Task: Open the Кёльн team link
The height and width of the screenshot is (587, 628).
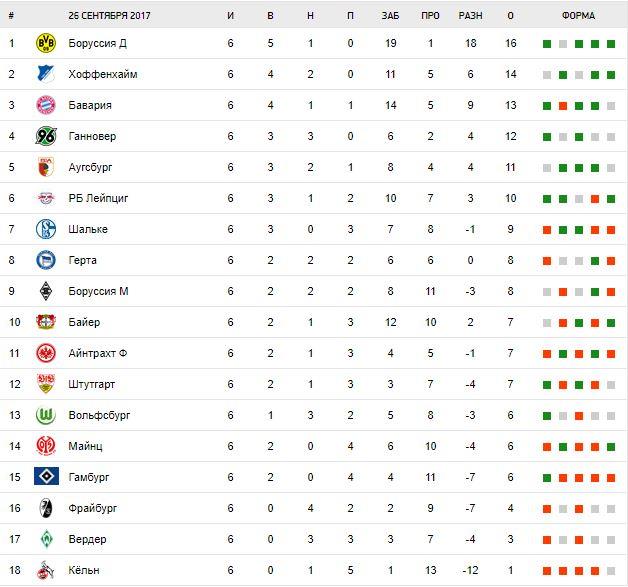Action: tap(85, 570)
